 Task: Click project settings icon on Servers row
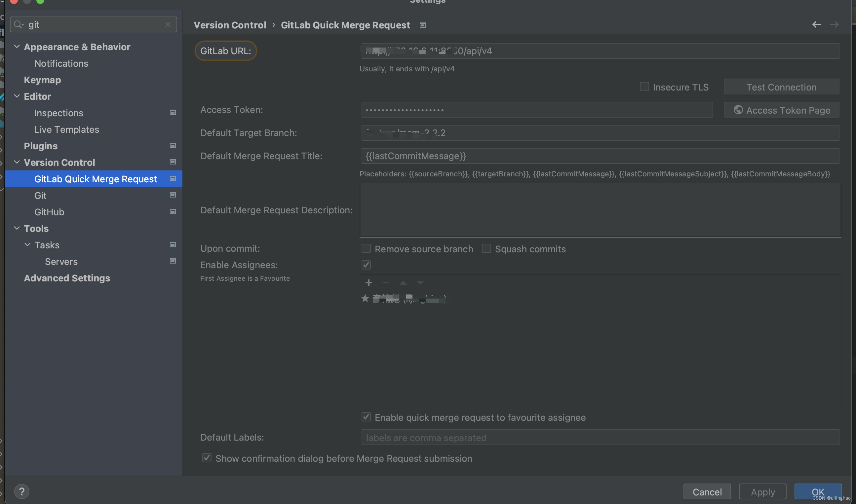173,261
